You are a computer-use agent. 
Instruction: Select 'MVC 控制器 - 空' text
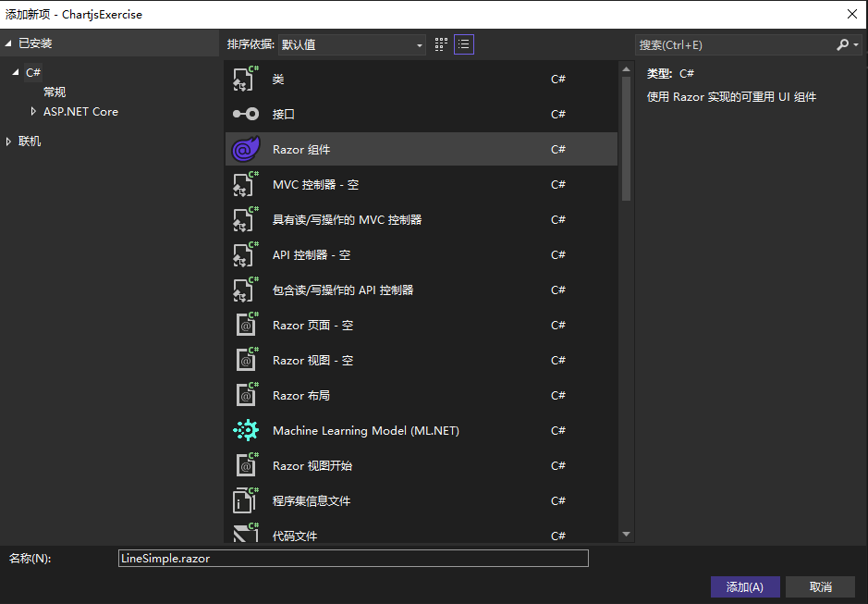click(315, 184)
